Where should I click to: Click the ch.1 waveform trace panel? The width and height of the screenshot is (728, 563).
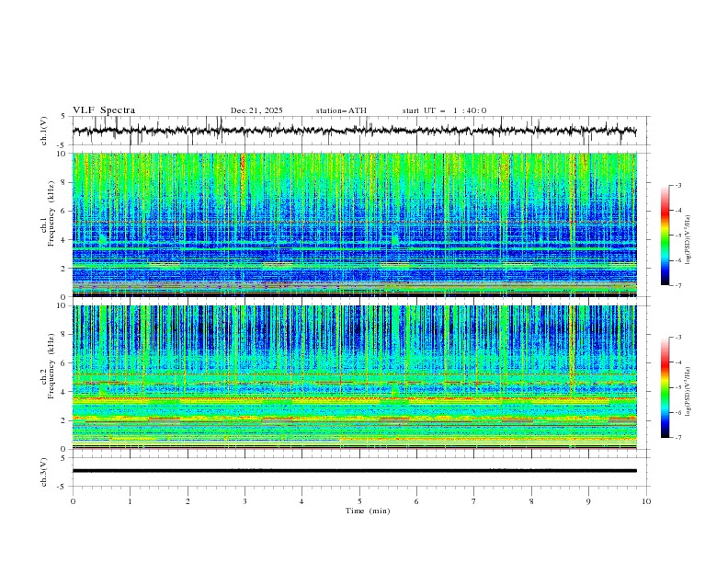[361, 131]
